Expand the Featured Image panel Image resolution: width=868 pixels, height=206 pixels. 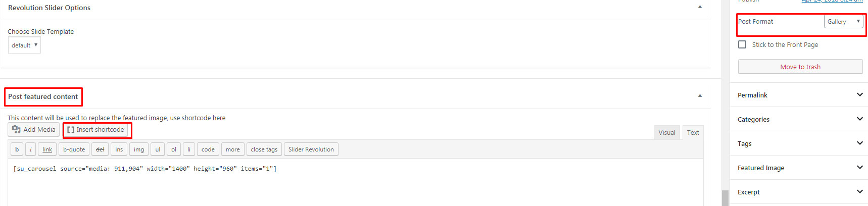click(799, 168)
